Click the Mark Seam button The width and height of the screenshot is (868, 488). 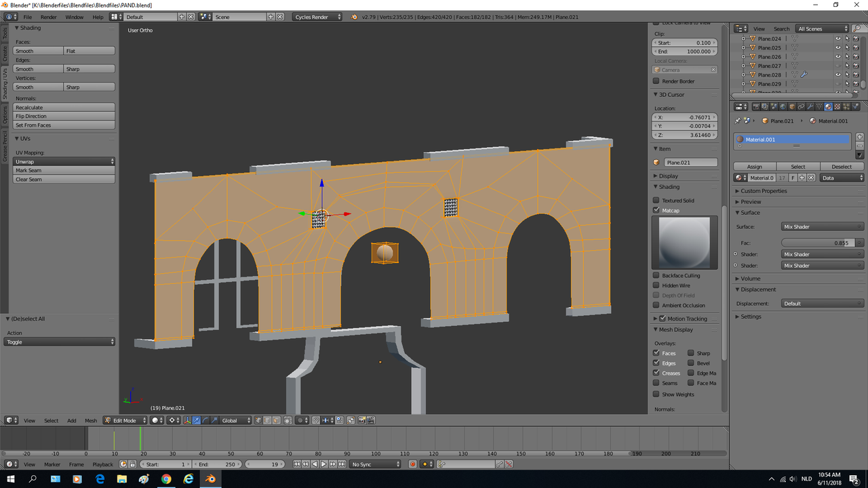point(64,170)
